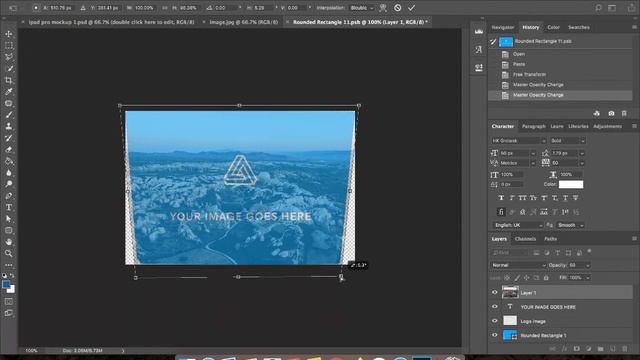Select the Eyedropper tool
Screen dimensions: 640x360
coord(9,92)
